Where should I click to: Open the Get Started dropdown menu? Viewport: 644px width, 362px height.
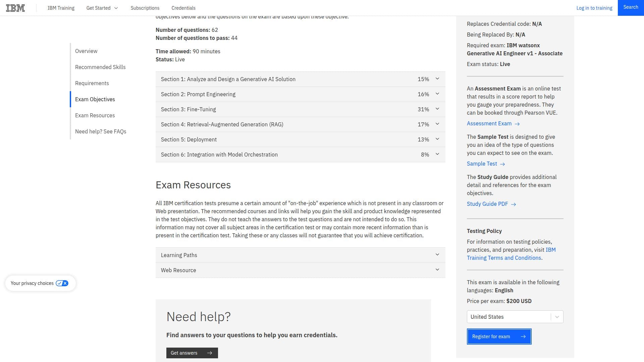point(102,8)
